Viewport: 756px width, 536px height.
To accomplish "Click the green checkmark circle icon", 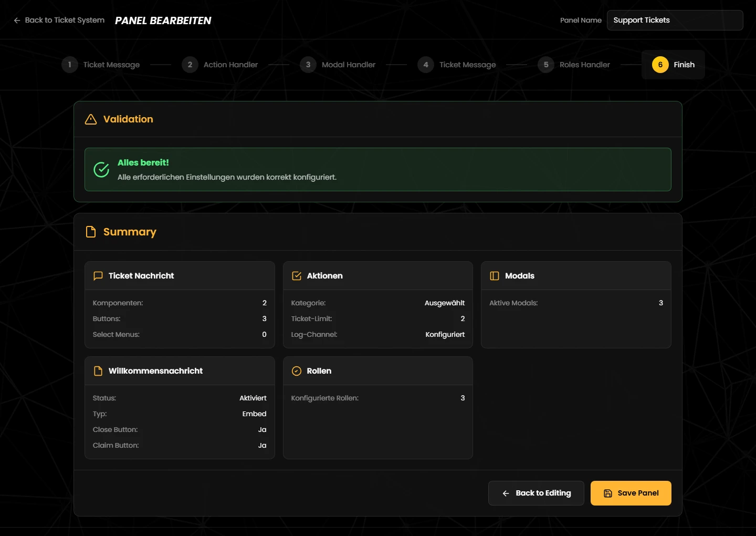I will 101,169.
